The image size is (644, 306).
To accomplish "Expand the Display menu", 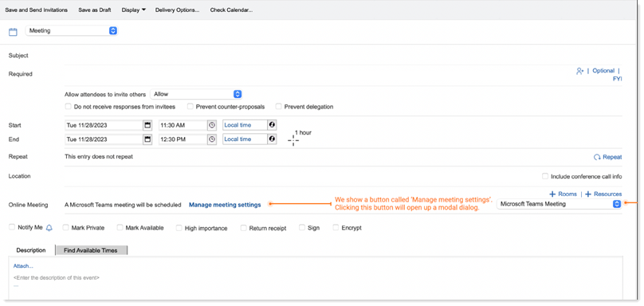I will pyautogui.click(x=133, y=10).
